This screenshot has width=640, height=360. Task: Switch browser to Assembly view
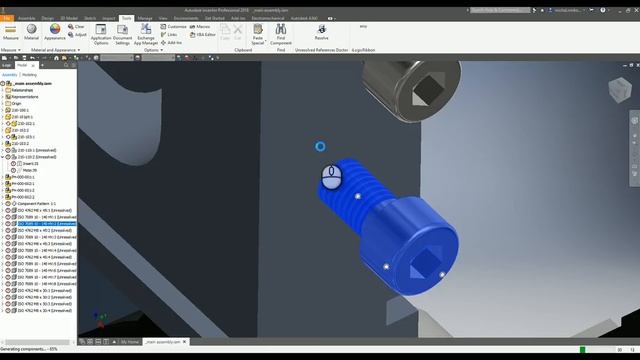click(x=9, y=75)
